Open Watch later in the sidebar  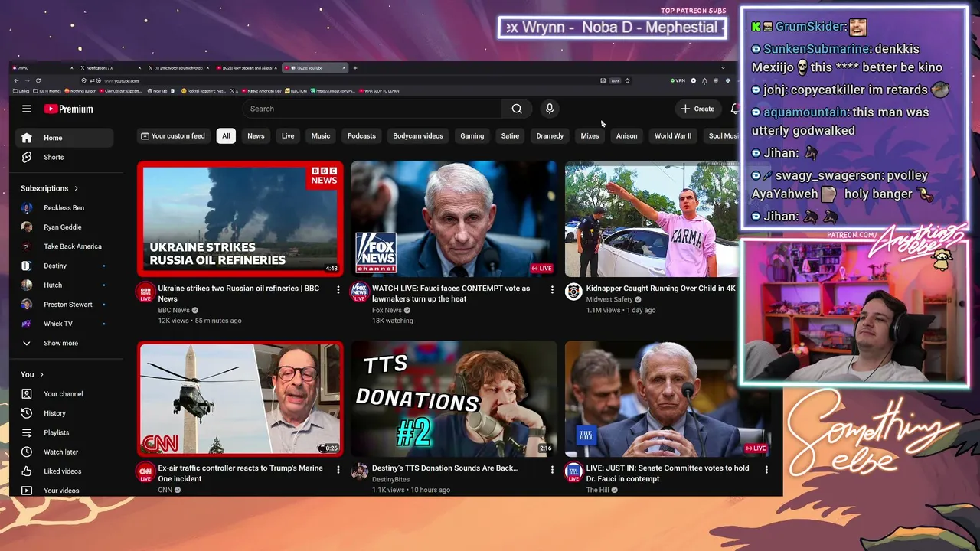click(x=64, y=452)
